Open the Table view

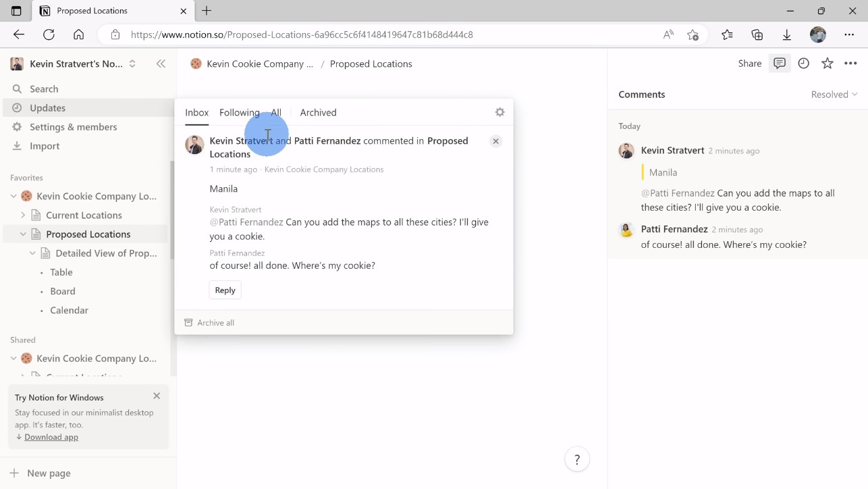click(x=61, y=272)
